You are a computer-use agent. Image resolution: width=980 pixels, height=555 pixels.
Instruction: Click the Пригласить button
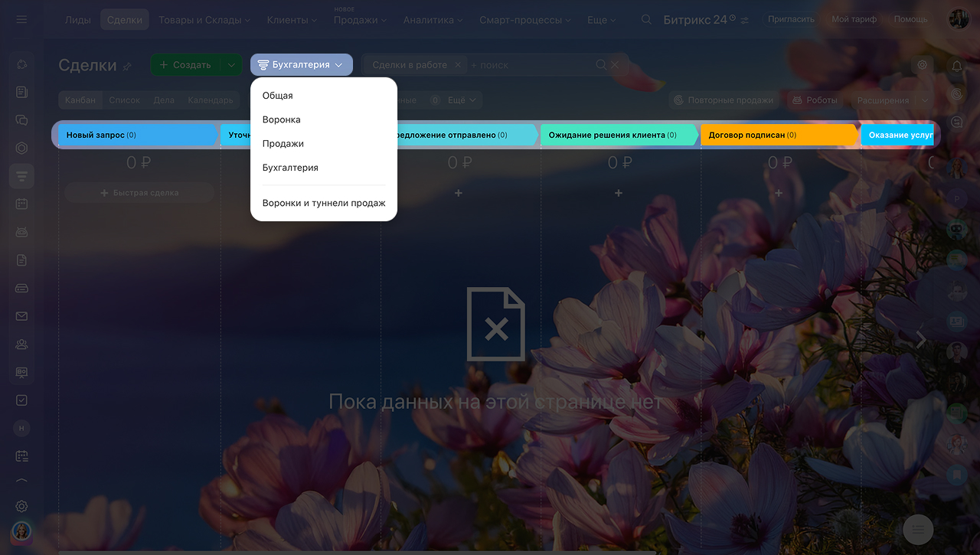click(x=791, y=19)
